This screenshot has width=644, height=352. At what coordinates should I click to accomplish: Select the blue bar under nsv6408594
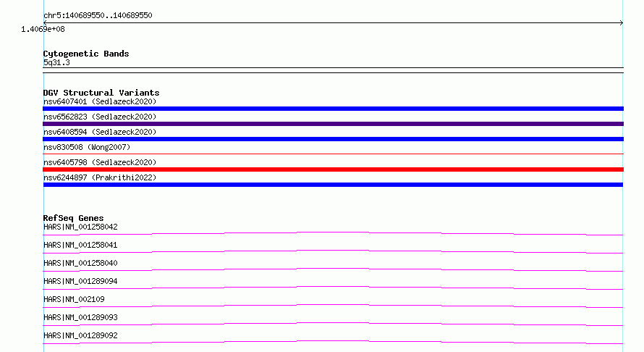(x=333, y=139)
